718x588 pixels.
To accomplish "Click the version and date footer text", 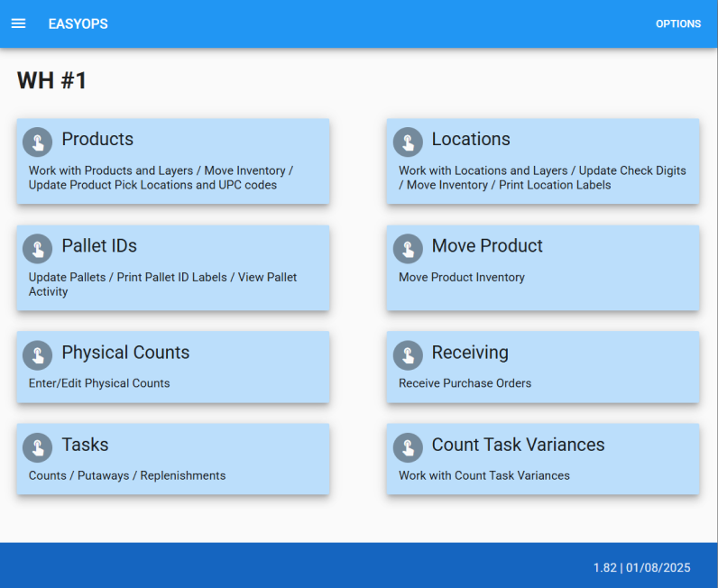I will point(640,567).
